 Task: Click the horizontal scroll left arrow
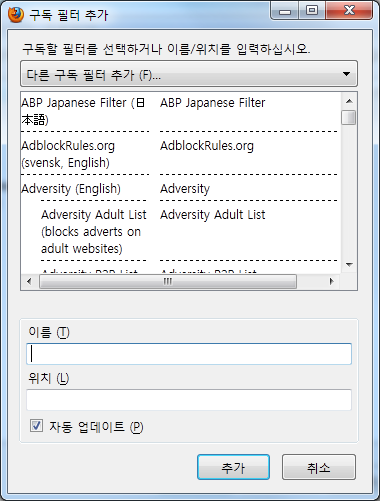[29, 282]
